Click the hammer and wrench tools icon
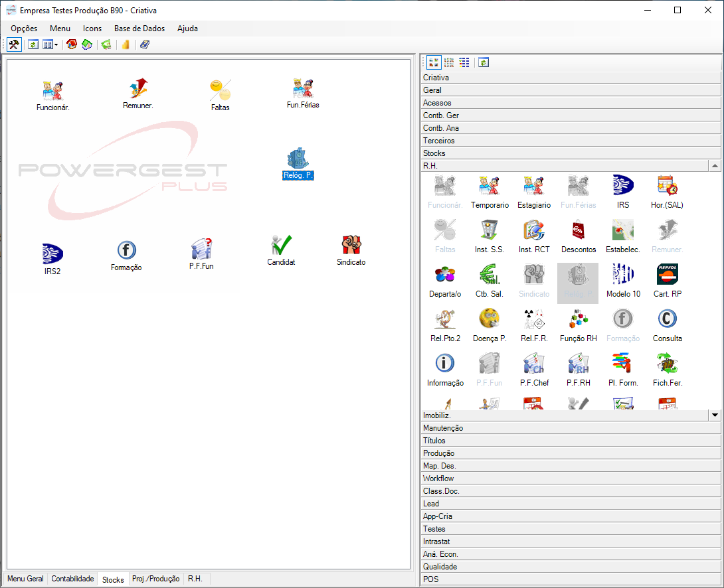This screenshot has width=724, height=588. (x=13, y=44)
